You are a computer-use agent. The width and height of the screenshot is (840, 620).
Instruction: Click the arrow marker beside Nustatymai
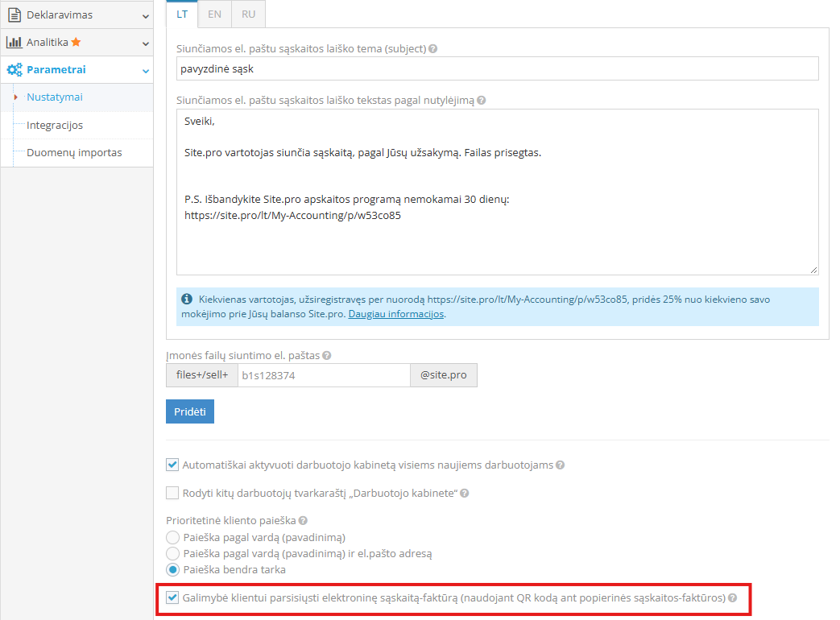15,97
